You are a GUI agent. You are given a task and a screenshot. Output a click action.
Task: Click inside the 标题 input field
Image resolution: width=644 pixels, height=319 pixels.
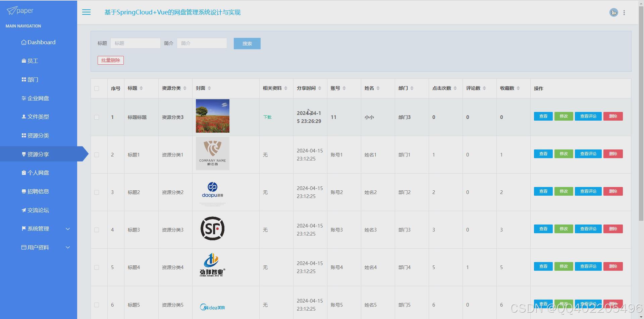pos(135,43)
